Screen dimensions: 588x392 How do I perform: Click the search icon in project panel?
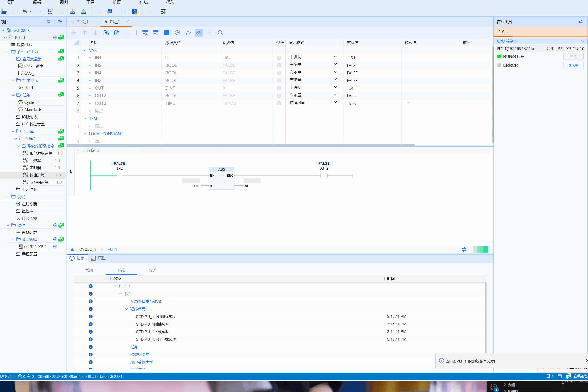49,22
